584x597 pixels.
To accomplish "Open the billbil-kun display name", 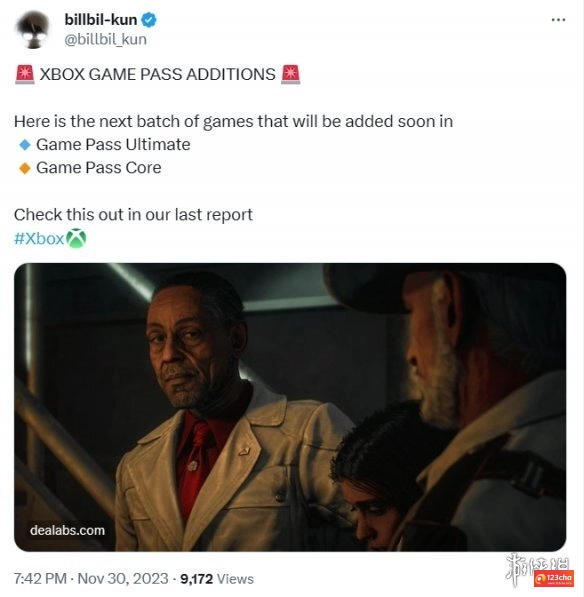I will (101, 20).
